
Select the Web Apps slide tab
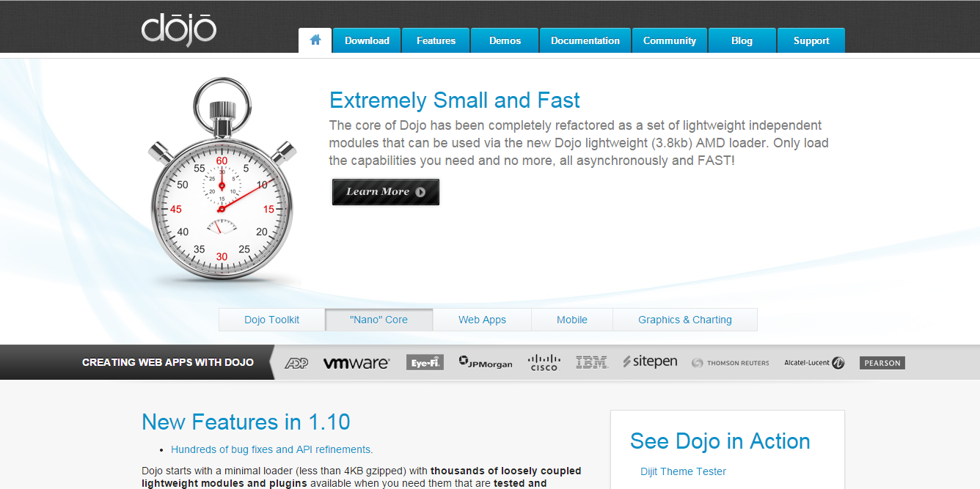482,320
